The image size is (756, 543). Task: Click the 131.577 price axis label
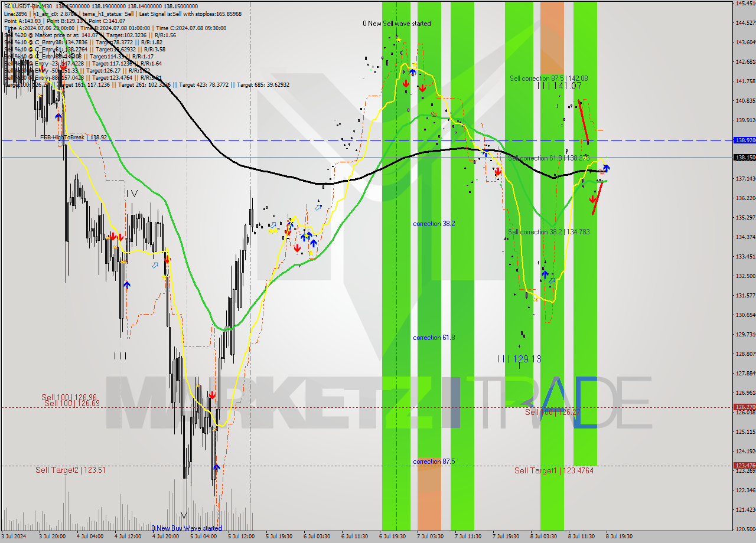click(x=745, y=295)
